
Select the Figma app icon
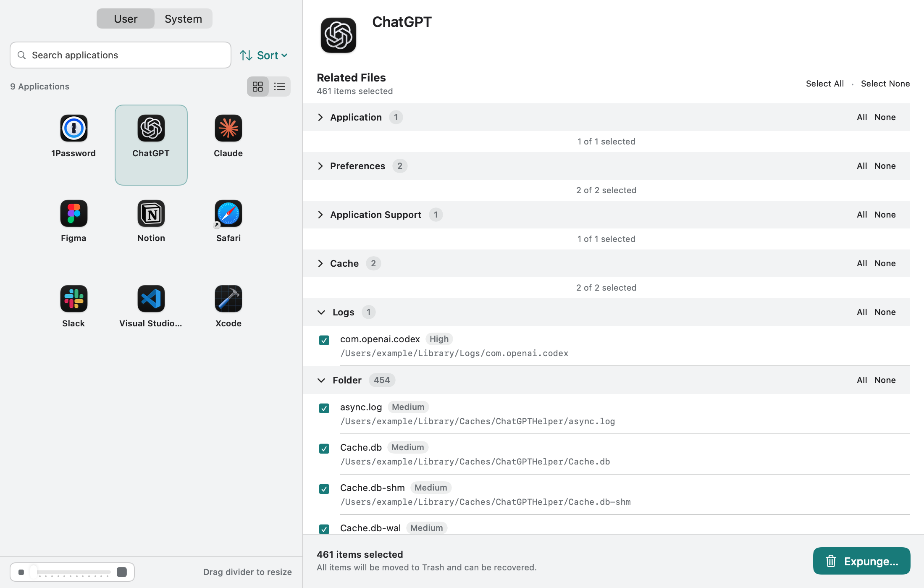tap(73, 213)
